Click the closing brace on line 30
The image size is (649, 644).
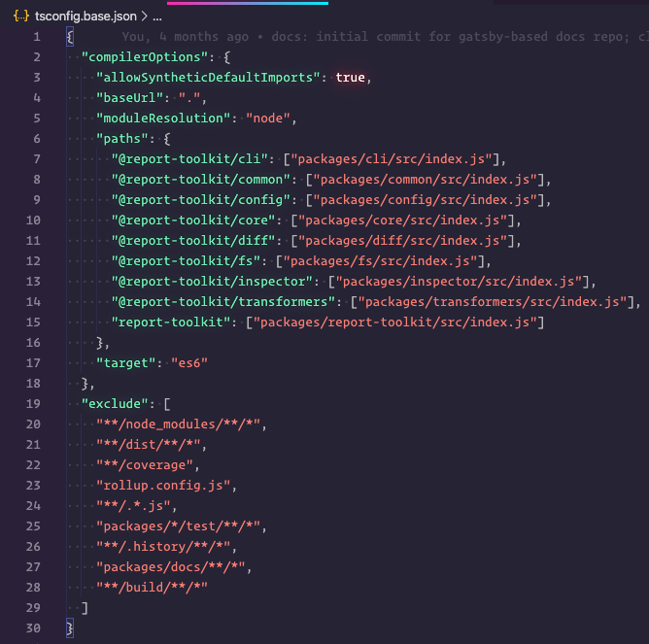70,628
